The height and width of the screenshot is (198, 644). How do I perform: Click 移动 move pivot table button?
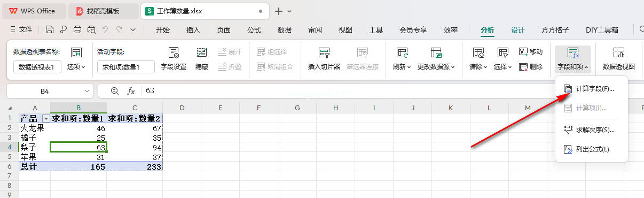tap(531, 52)
